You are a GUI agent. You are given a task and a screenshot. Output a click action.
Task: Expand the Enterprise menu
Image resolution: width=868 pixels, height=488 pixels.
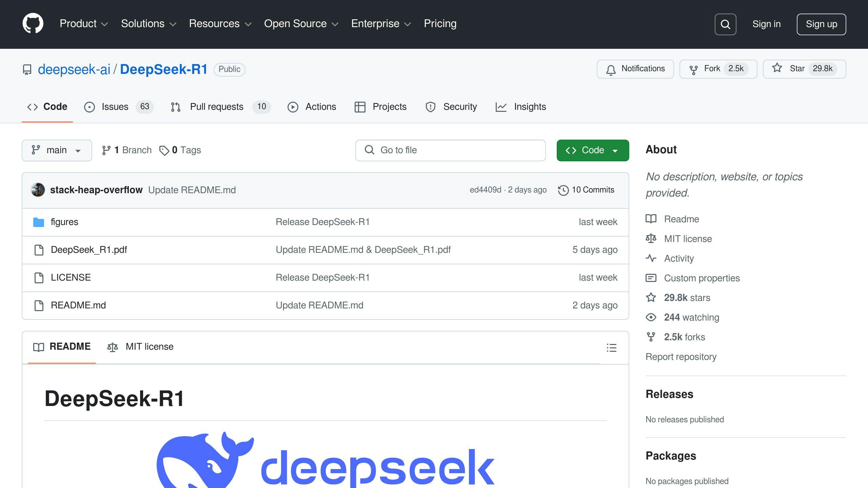tap(381, 24)
